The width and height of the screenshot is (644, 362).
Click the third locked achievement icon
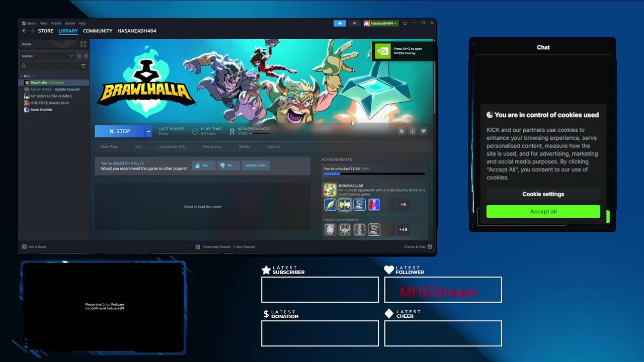coord(359,229)
